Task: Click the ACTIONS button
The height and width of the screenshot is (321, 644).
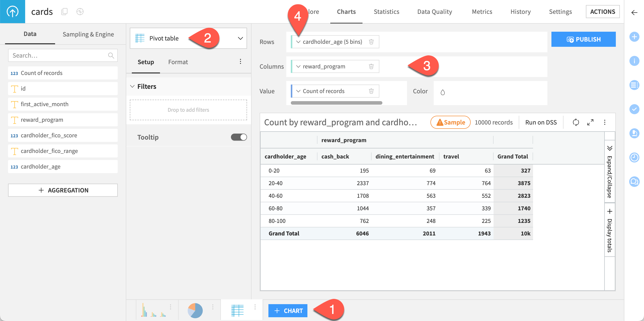Action: coord(603,12)
